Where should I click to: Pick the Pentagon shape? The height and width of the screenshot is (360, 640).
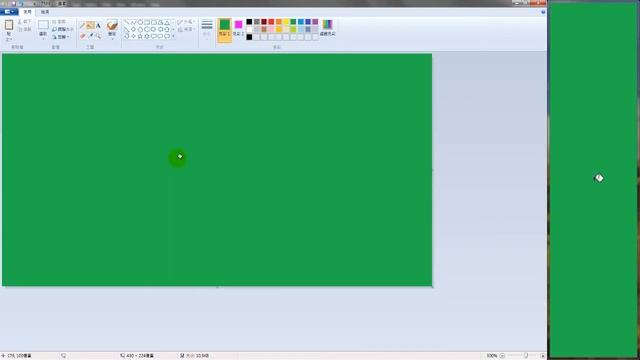click(x=140, y=29)
